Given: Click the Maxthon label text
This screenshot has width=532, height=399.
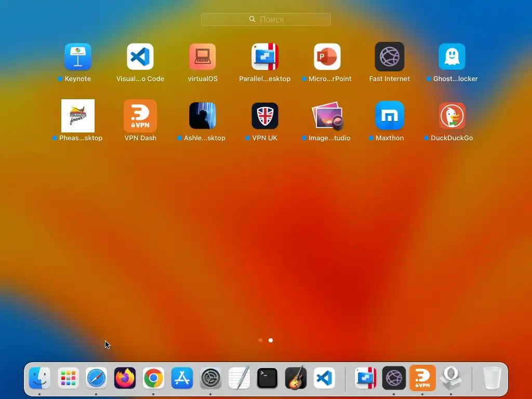Looking at the screenshot, I should [390, 138].
